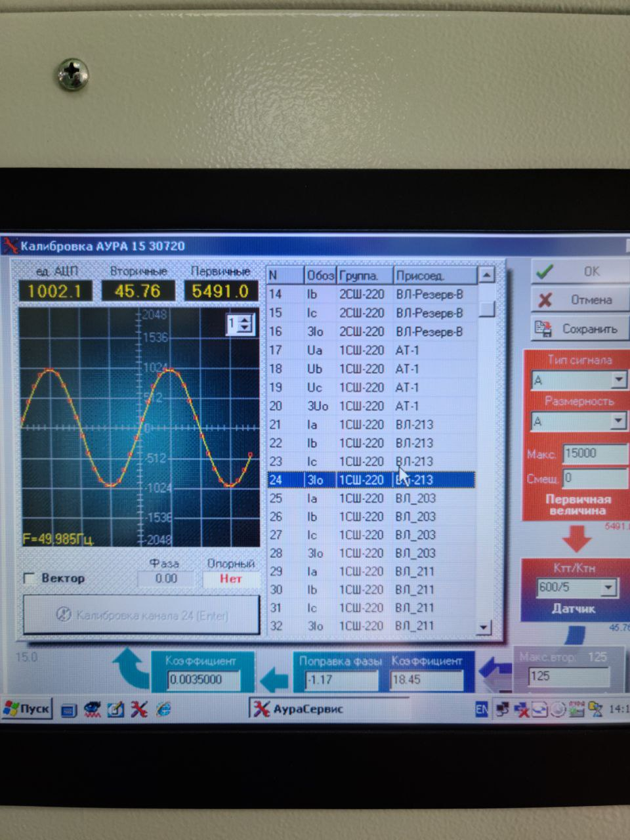Click the channel list scroll down arrow
Screen dimensions: 630x840
point(484,627)
